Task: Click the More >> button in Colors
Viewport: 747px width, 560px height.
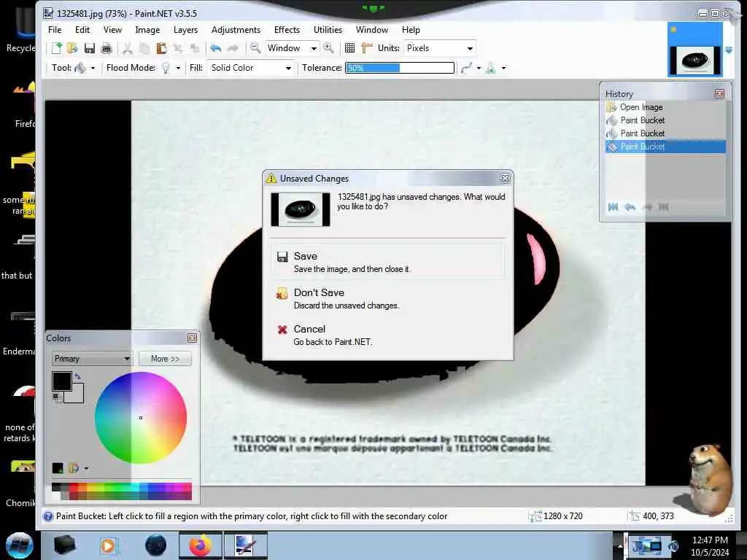Action: tap(166, 359)
